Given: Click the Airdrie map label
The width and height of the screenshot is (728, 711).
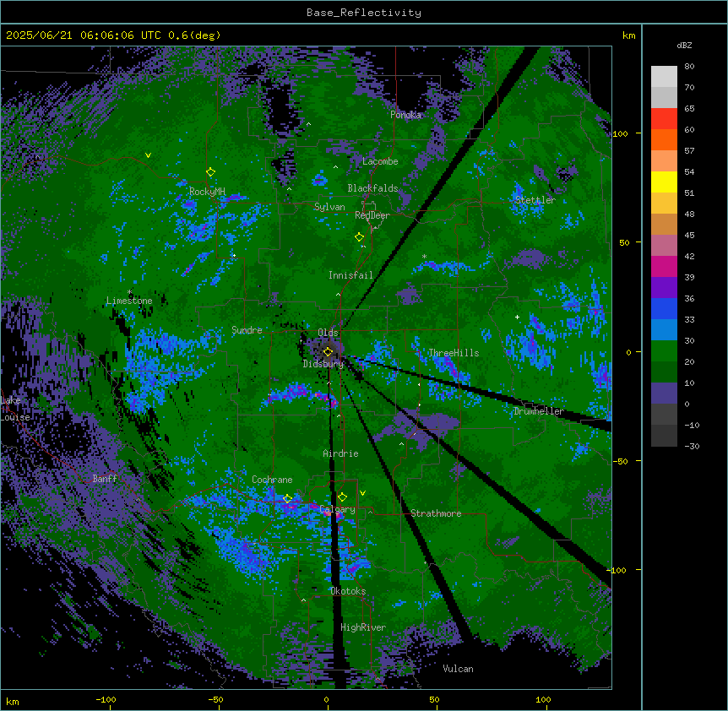Looking at the screenshot, I should pos(341,453).
